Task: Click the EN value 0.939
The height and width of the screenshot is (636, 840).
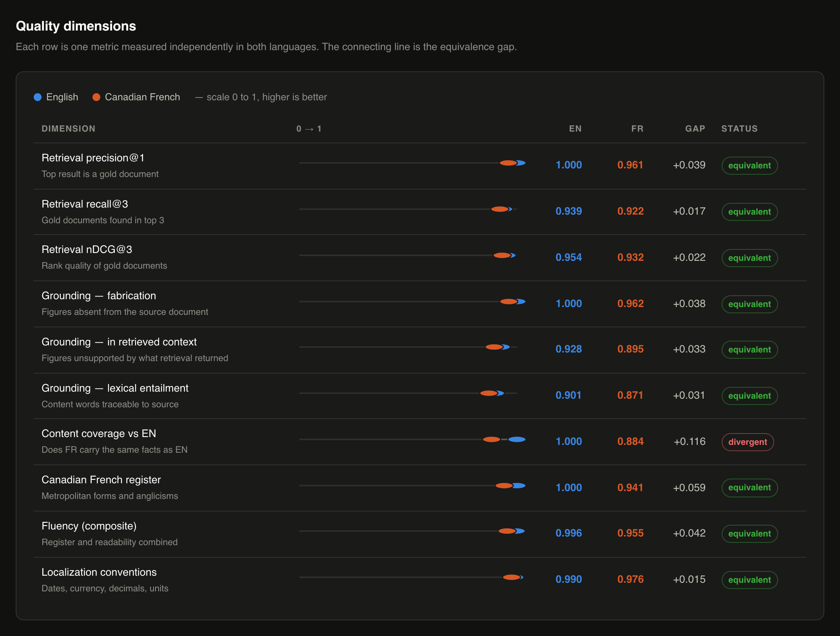Action: [568, 211]
